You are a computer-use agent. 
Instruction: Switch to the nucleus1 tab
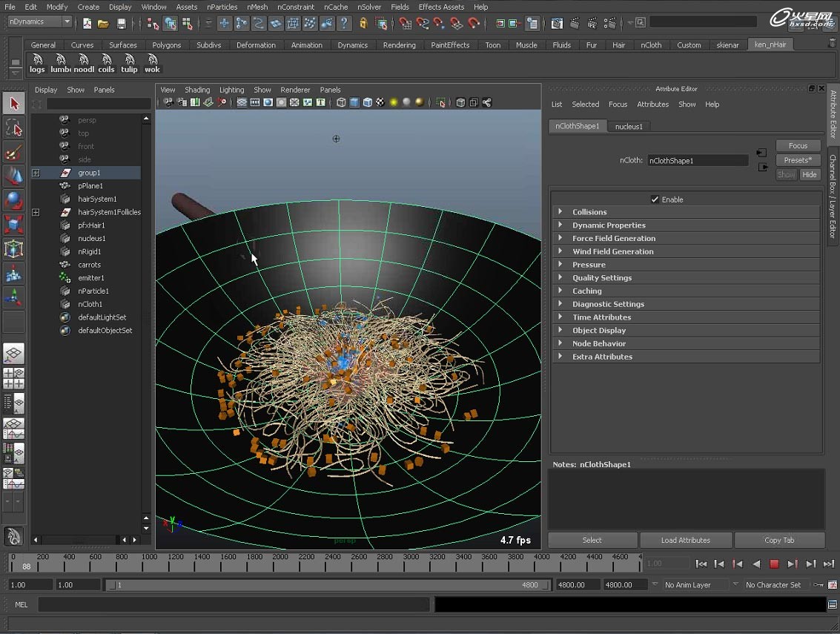(x=629, y=127)
